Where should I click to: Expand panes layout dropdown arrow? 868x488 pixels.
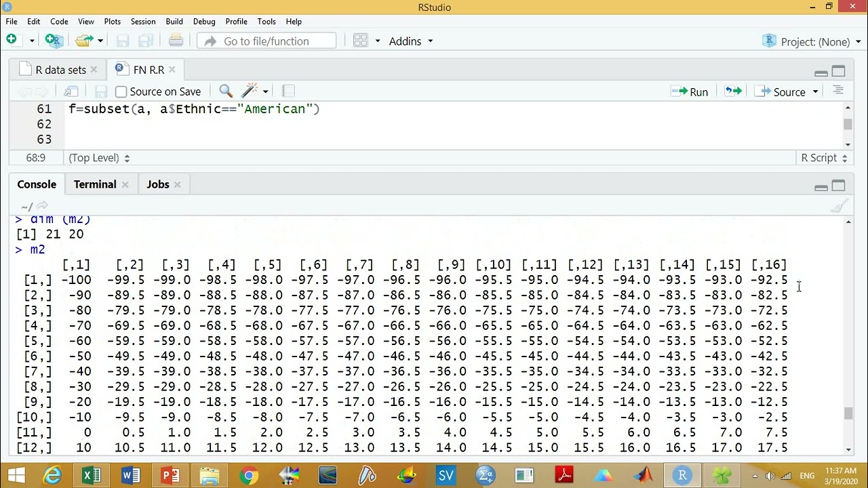(377, 41)
